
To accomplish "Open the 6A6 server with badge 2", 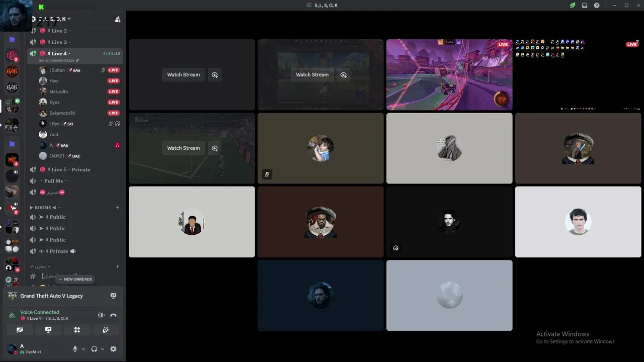I will 12,56.
